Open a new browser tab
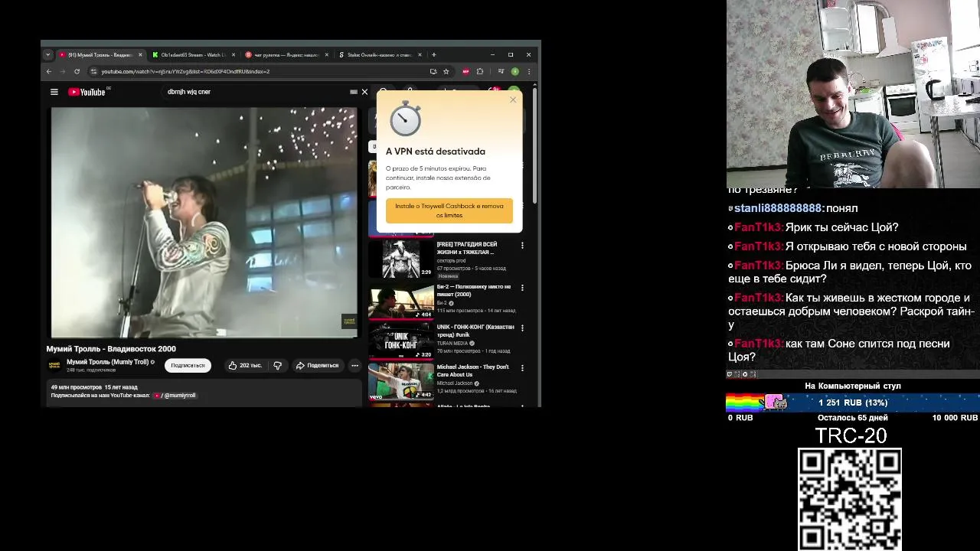Viewport: 980px width, 551px height. tap(433, 54)
